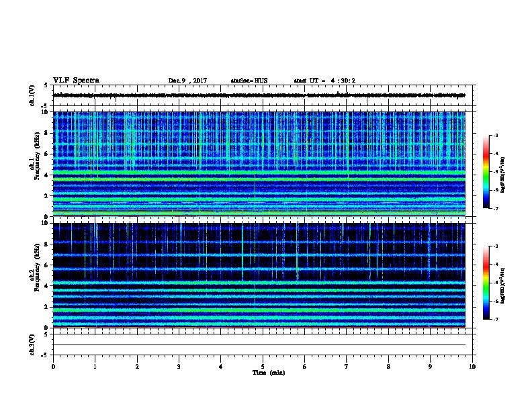
Task: Click the "-7" label on ch.1 color bar
Action: [x=495, y=208]
